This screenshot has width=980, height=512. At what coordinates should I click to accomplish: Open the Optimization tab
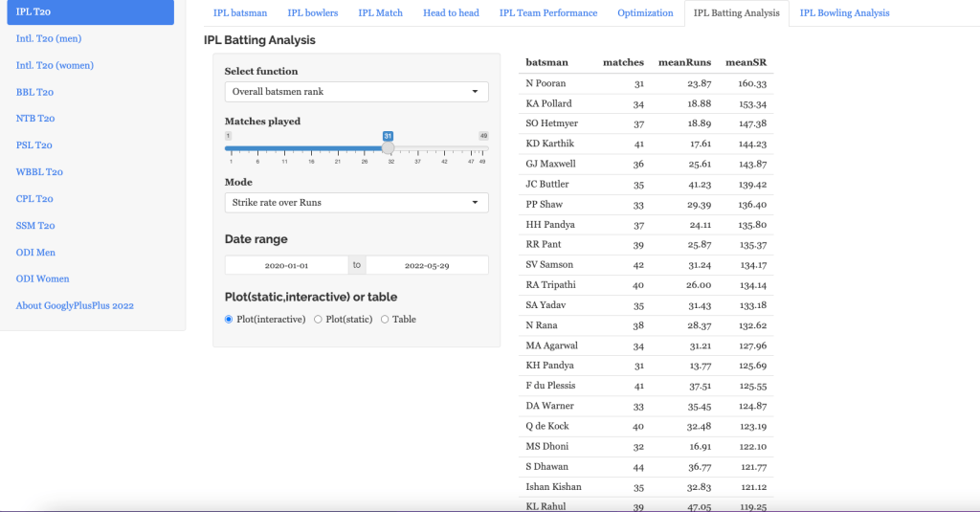[645, 13]
